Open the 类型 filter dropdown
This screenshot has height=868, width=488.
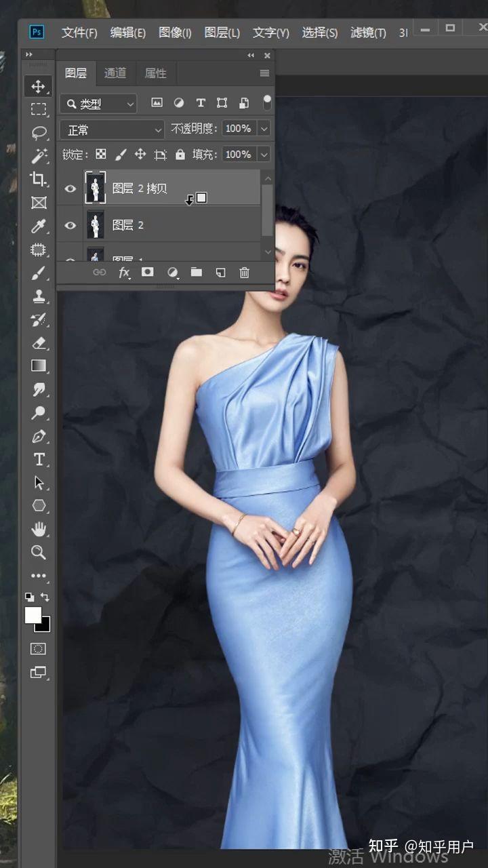(98, 104)
